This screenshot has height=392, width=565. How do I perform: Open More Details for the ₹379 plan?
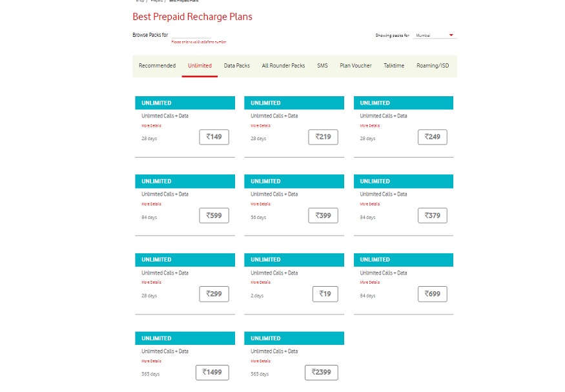pyautogui.click(x=370, y=204)
